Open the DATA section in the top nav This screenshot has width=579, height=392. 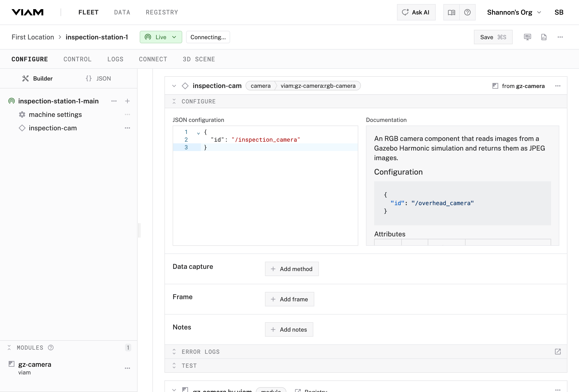point(122,12)
